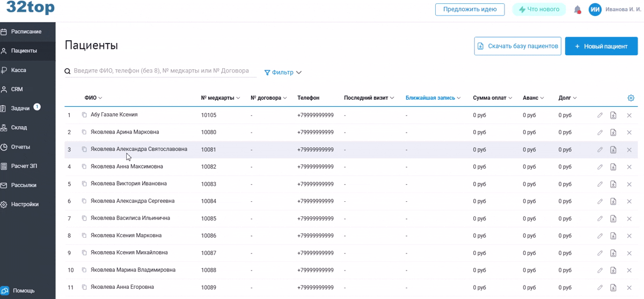The image size is (644, 299).
Task: Open patient Яковлева Василиса Ильинична
Action: pyautogui.click(x=130, y=218)
